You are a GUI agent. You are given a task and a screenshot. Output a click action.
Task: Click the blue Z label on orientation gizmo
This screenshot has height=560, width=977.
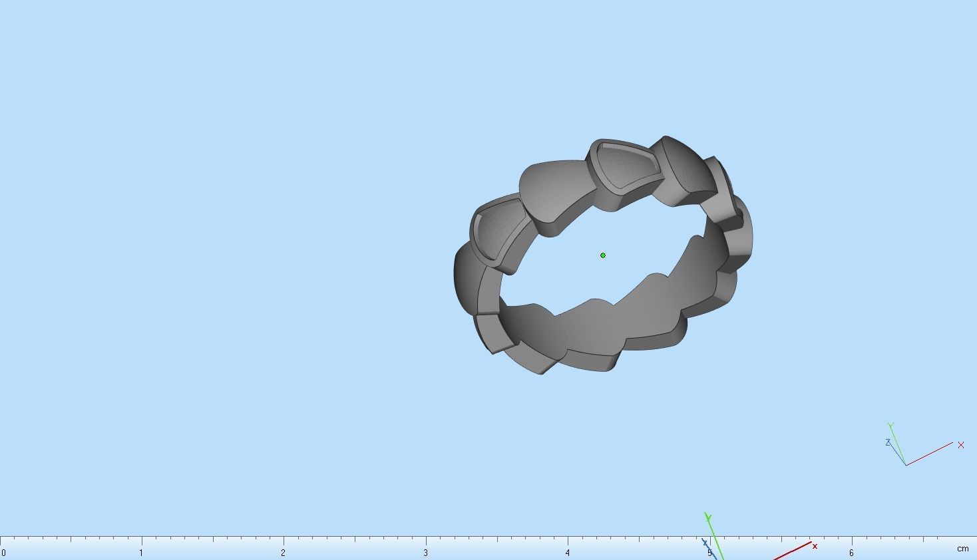coord(888,442)
